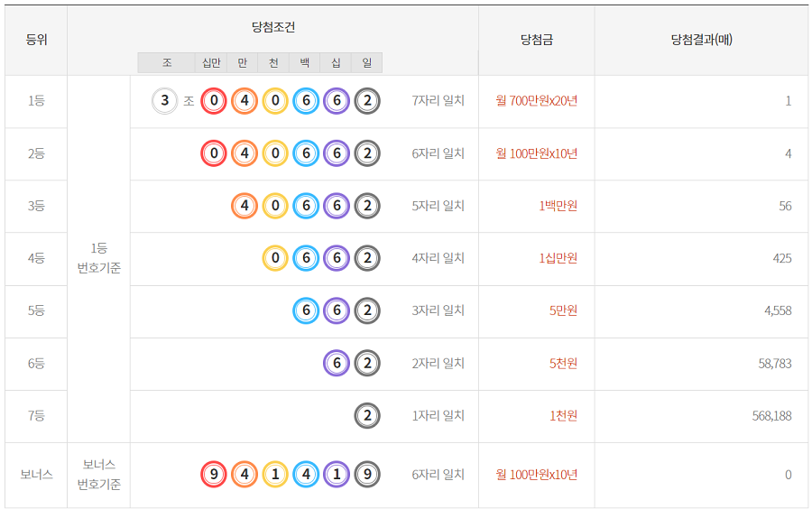
Task: Click the orange 4 ball in 3등 row
Action: [245, 206]
